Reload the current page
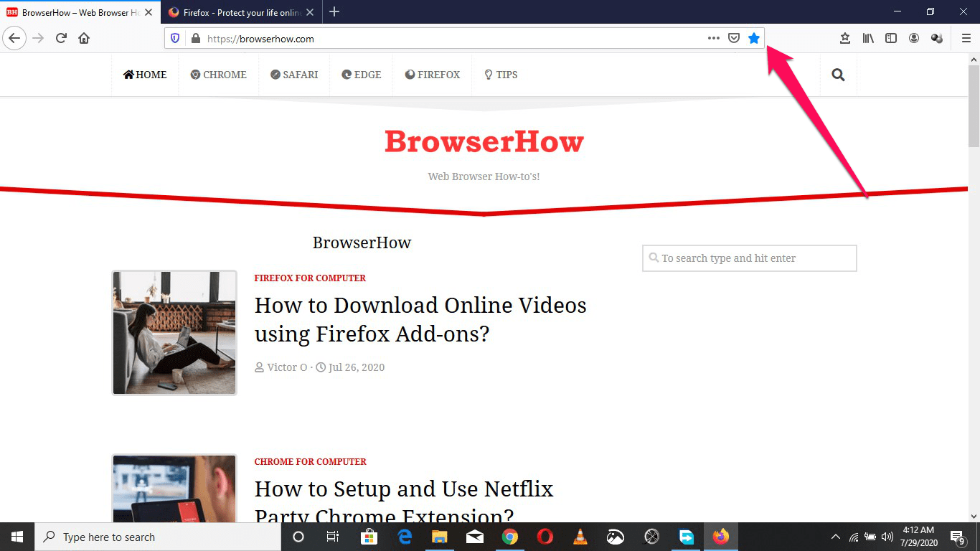This screenshot has width=980, height=551. [x=62, y=39]
